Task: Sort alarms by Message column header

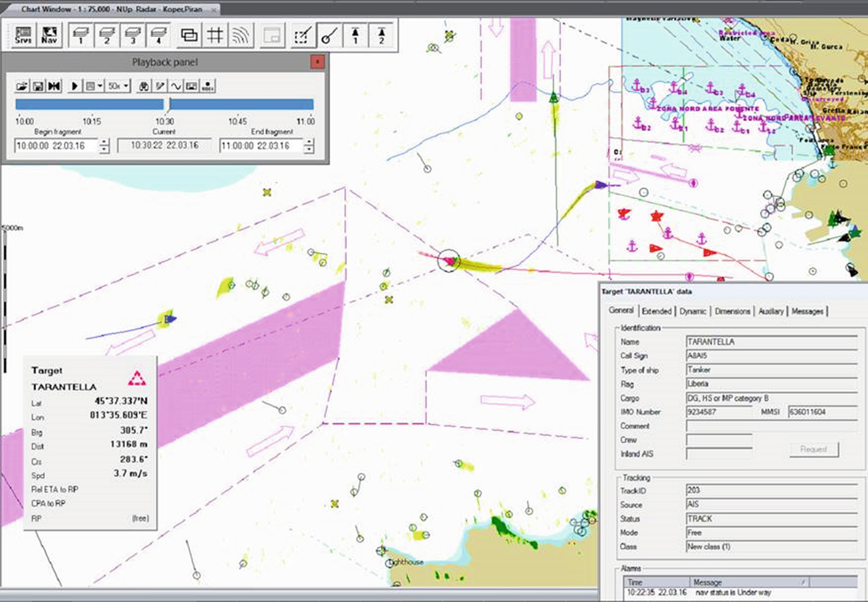Action: click(749, 582)
